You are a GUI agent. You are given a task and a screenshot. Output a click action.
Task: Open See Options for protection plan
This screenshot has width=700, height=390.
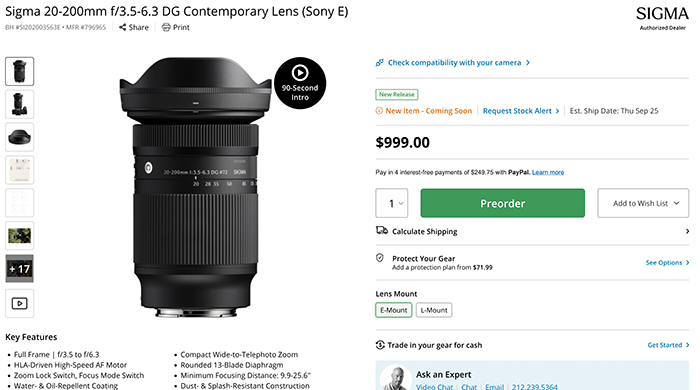667,262
